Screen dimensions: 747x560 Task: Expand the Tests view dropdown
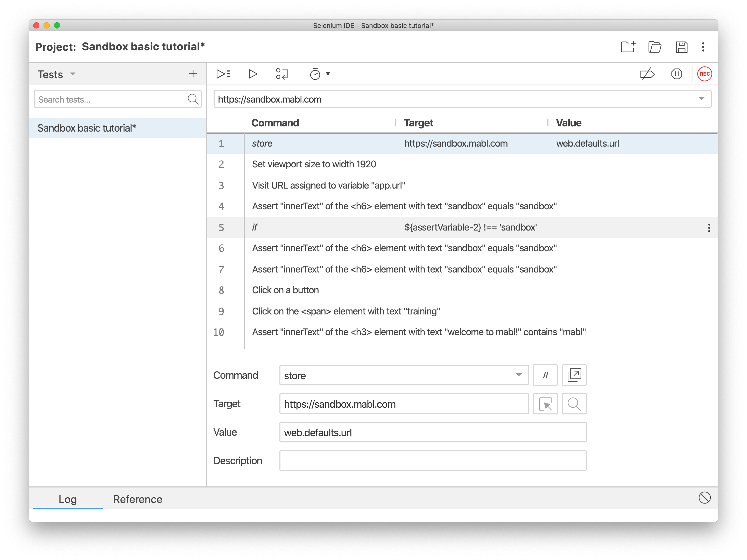click(x=72, y=74)
